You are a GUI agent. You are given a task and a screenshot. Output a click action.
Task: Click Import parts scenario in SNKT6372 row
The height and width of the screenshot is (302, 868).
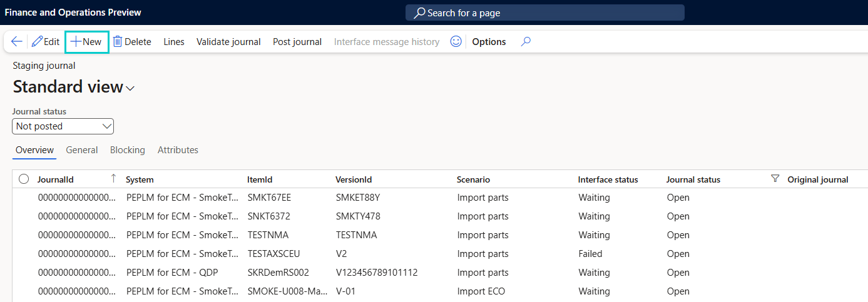483,216
